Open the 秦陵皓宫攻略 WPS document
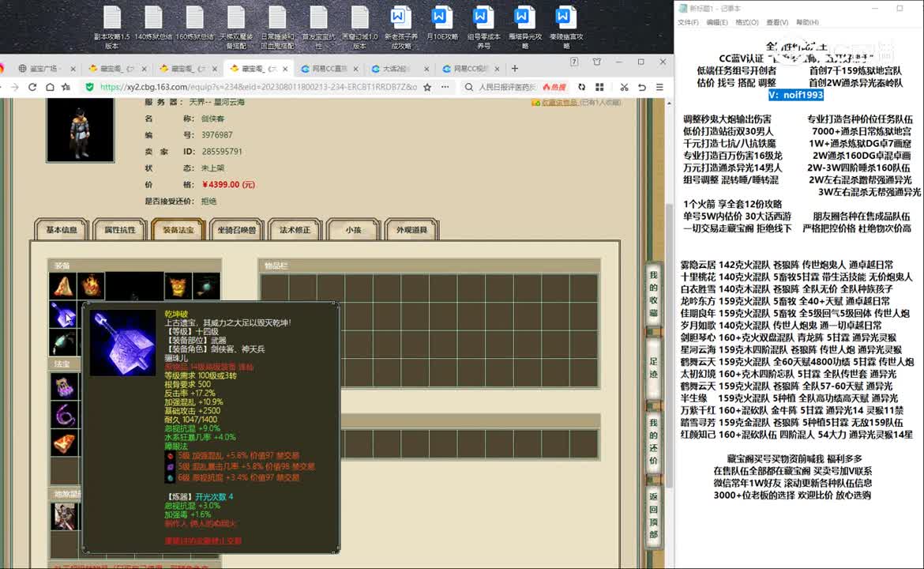924x569 pixels. (565, 27)
